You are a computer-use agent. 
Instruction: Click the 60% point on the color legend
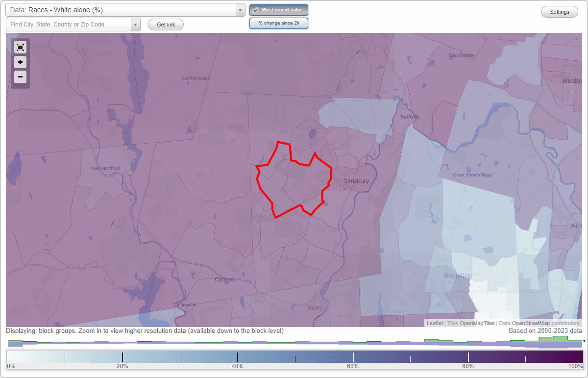click(353, 358)
